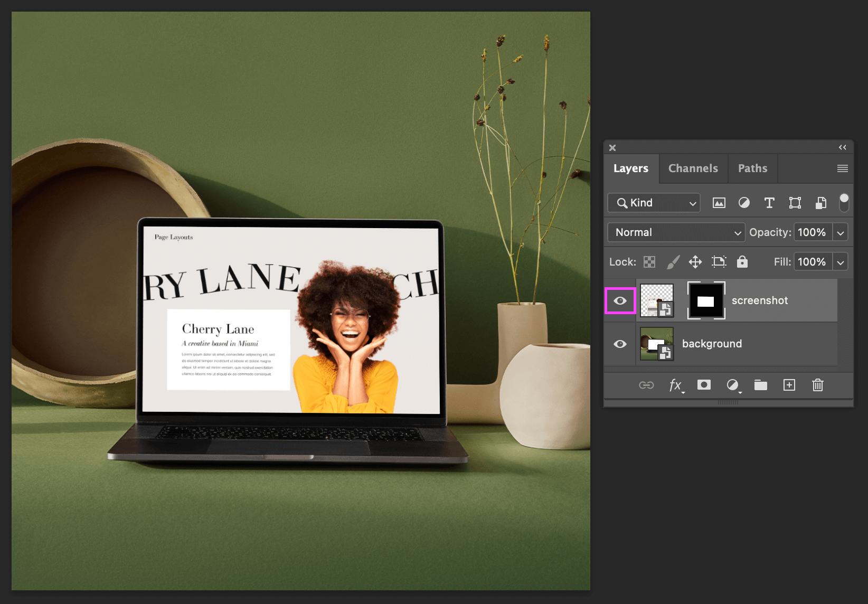Open the Layers panel menu

(842, 168)
